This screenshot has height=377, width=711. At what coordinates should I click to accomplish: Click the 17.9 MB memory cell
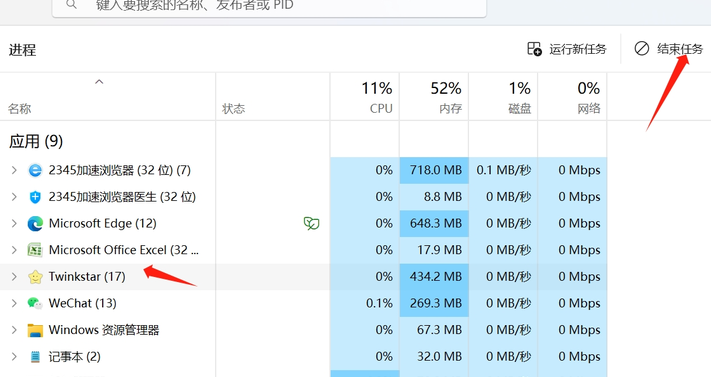pos(434,250)
